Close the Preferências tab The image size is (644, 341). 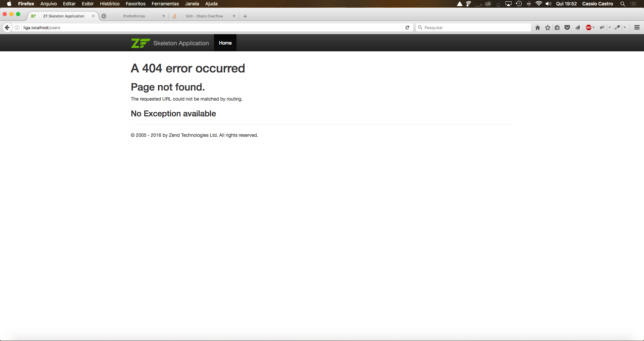coord(164,16)
